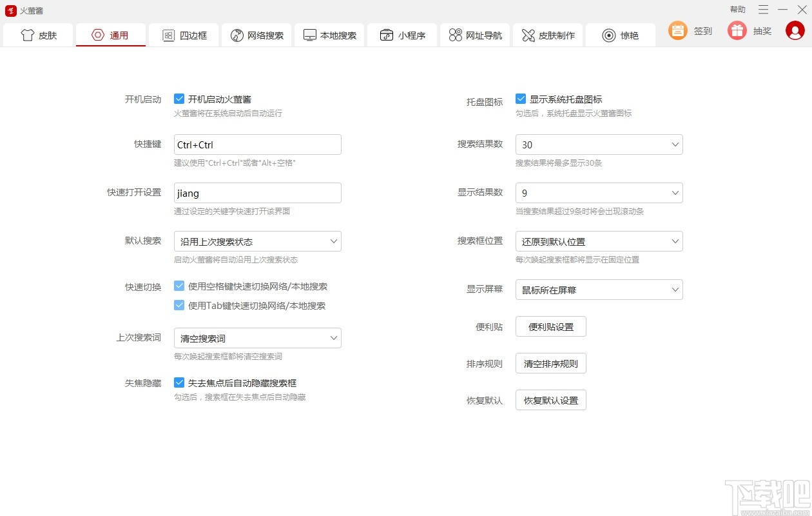The image size is (812, 516).
Task: Open the hamburger menu in the title bar
Action: click(763, 10)
